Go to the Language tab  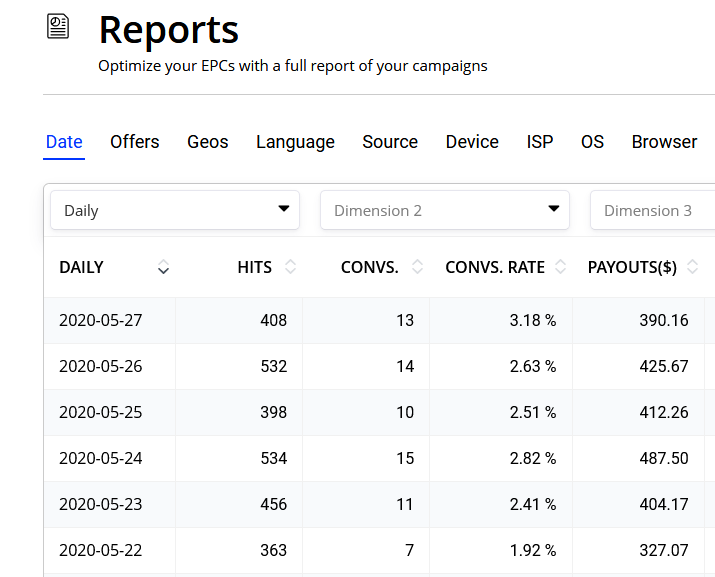pos(295,142)
